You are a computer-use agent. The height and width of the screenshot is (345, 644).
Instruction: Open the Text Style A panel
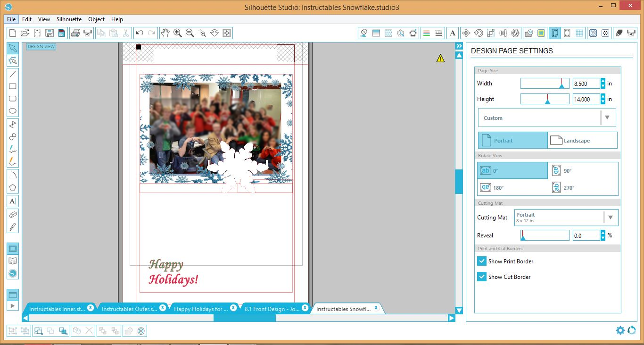coord(453,33)
